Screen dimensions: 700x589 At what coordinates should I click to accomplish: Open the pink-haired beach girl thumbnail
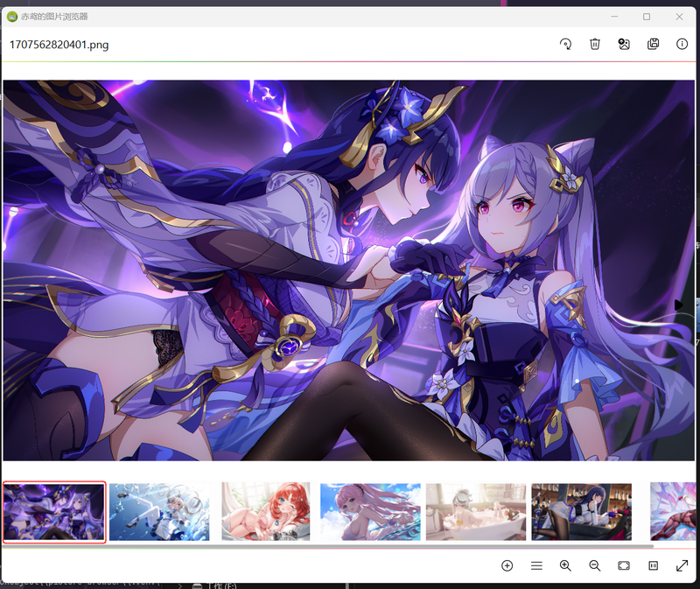[x=370, y=512]
